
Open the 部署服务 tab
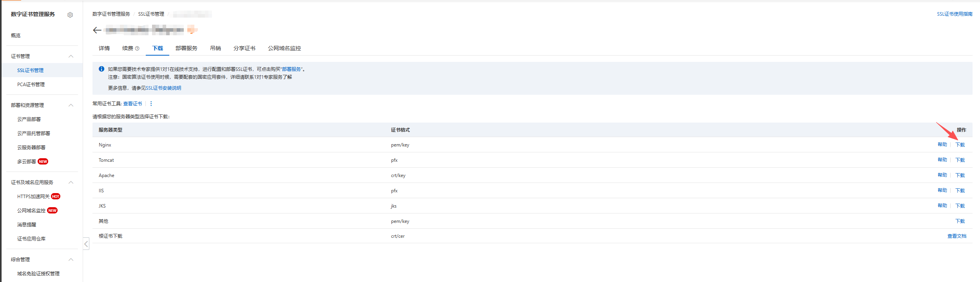[x=186, y=48]
